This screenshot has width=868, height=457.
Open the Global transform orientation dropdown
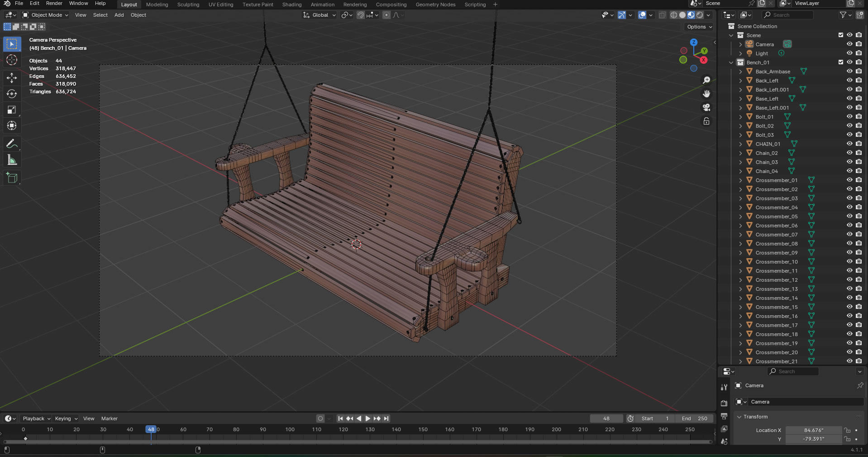pos(320,15)
